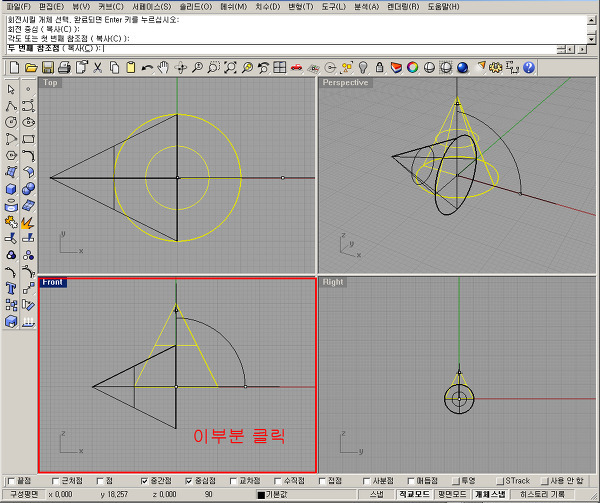
Task: Select the Polyline tool in sidebar
Action: click(11, 106)
